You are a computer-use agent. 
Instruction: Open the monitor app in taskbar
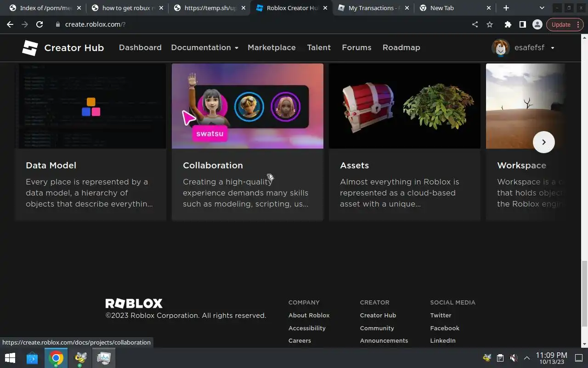point(104,357)
